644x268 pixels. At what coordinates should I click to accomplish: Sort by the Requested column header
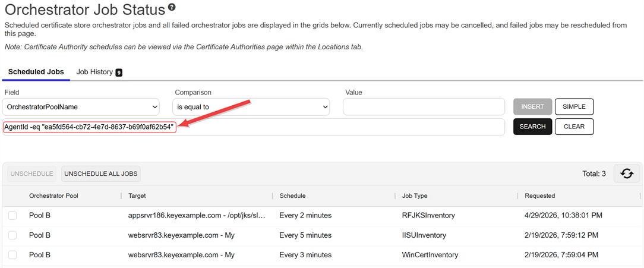[x=539, y=196]
